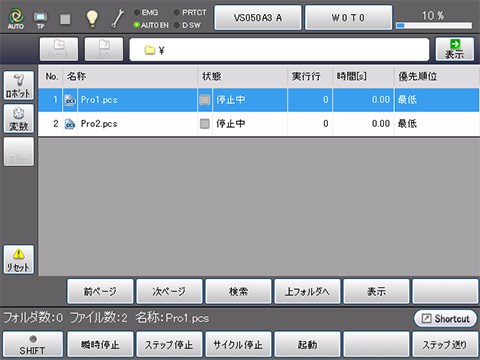This screenshot has height=360, width=480.
Task: Click the PRTCT indicator lamp
Action: [177, 13]
